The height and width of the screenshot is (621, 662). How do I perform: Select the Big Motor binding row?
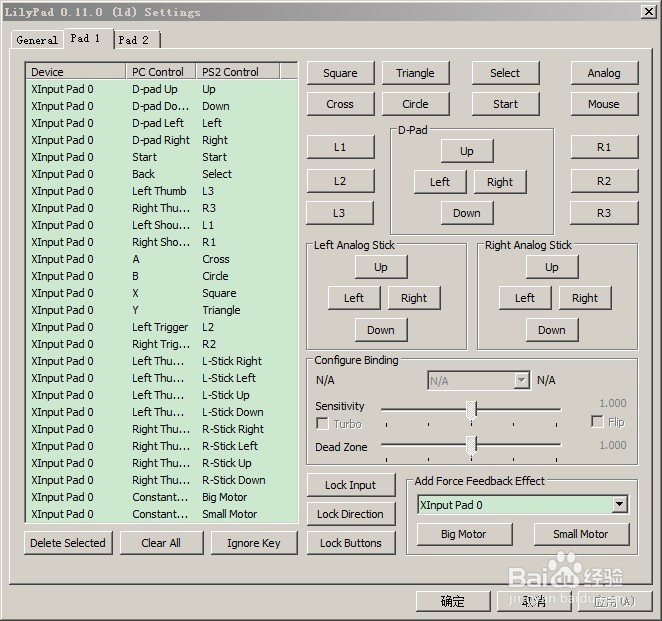click(161, 497)
